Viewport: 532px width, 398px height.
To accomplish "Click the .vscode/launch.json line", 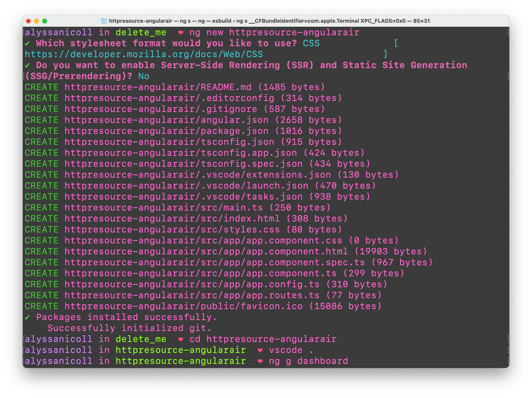I will coord(200,186).
